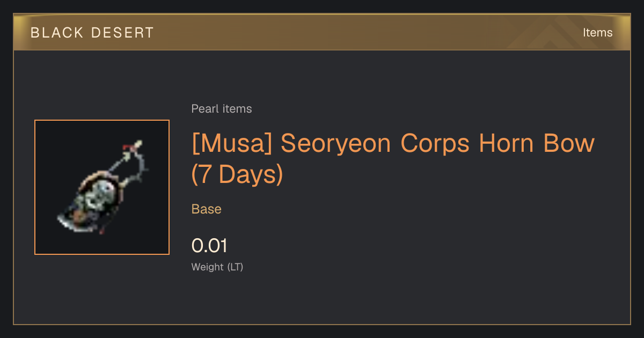Click the (7 Days) duration text
The height and width of the screenshot is (338, 644).
click(x=237, y=174)
